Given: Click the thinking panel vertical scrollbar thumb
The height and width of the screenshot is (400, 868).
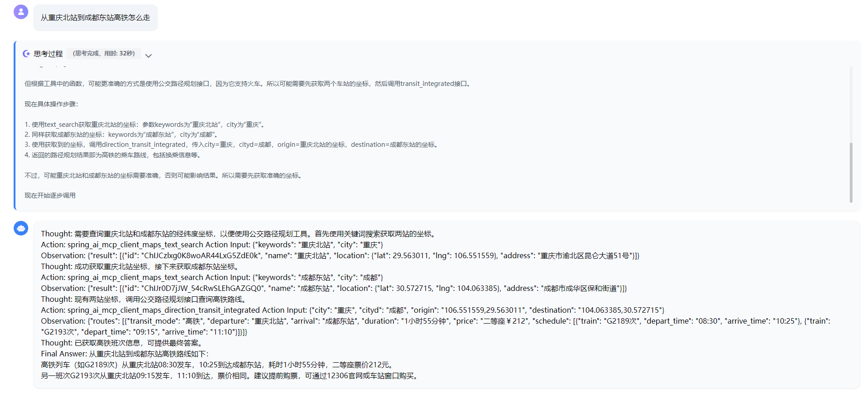Looking at the screenshot, I should (x=851, y=173).
